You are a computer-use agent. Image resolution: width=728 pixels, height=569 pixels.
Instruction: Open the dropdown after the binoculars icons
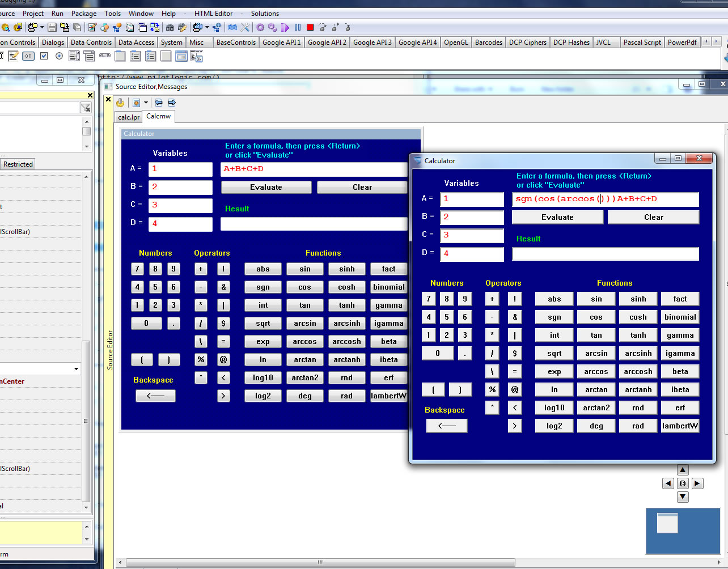click(207, 27)
